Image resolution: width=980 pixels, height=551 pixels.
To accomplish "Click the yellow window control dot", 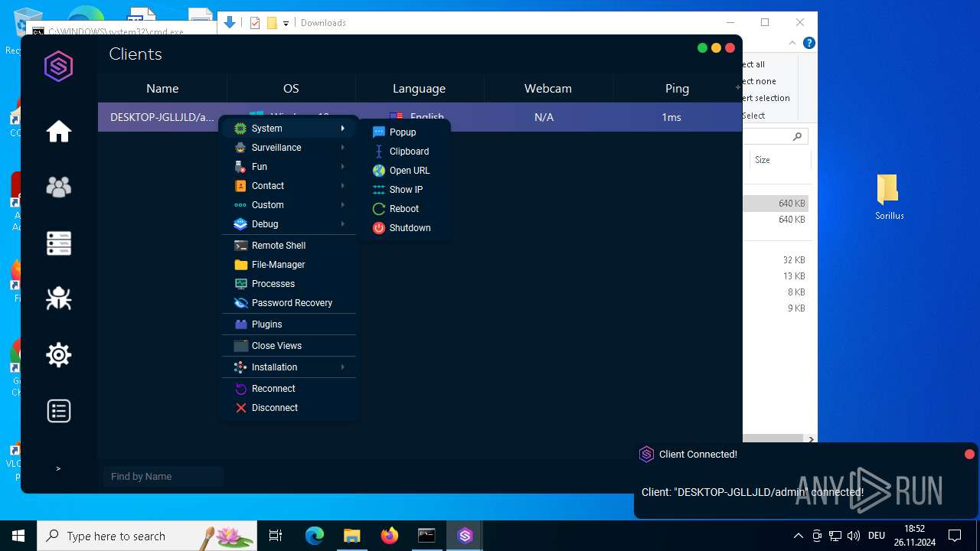I will pos(716,47).
